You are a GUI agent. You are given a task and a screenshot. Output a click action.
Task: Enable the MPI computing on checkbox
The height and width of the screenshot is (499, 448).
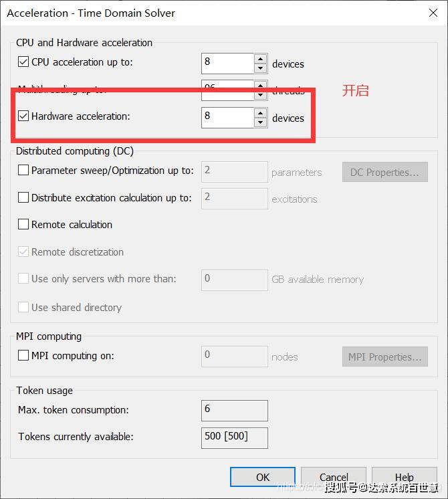coord(23,356)
